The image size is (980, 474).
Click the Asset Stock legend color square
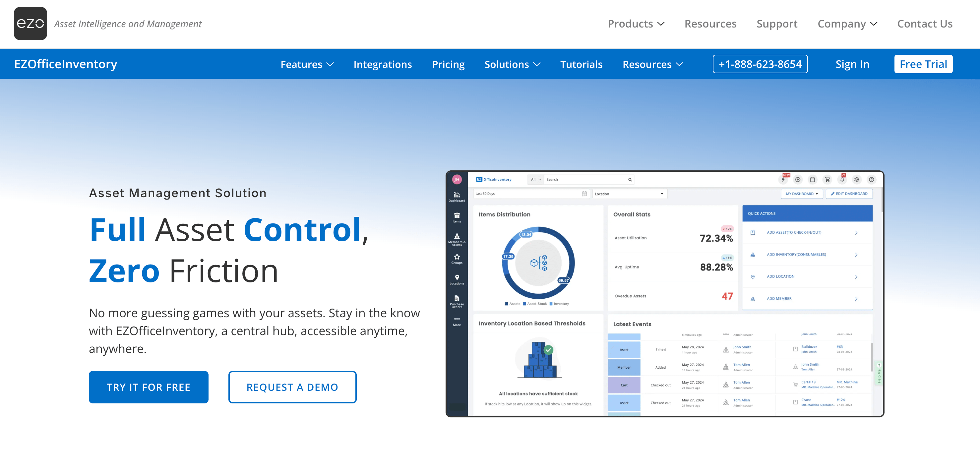pyautogui.click(x=524, y=304)
